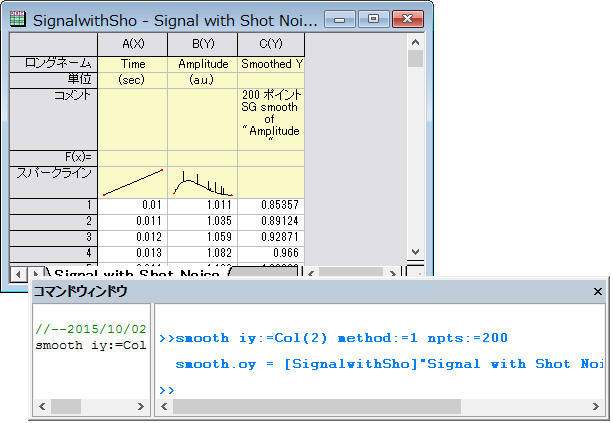Select column B(Y) header

click(x=203, y=44)
